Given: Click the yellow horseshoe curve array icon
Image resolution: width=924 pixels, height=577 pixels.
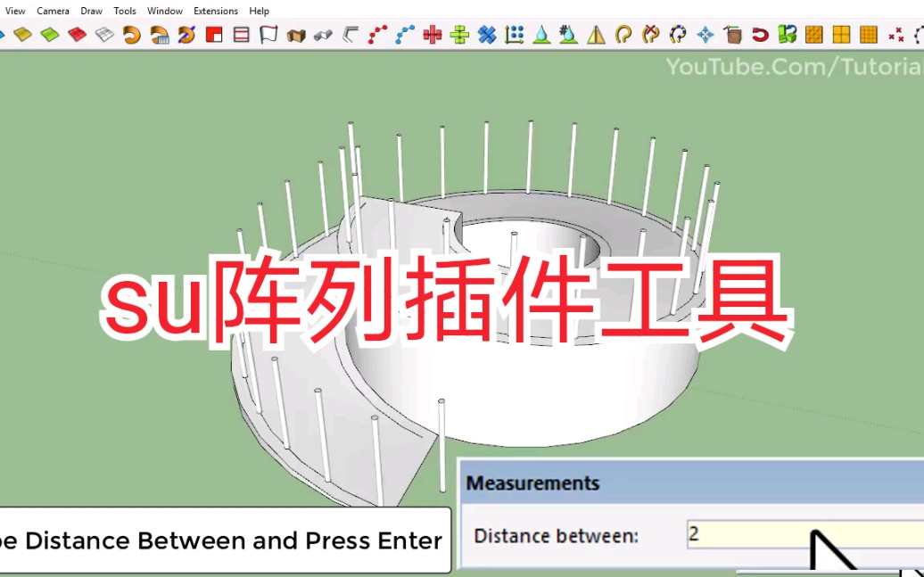Looking at the screenshot, I should pos(679,36).
